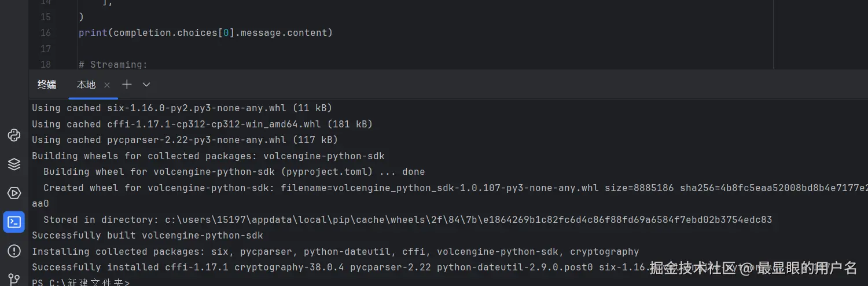Click line number 17 in the gutter
This screenshot has width=868, height=286.
45,49
